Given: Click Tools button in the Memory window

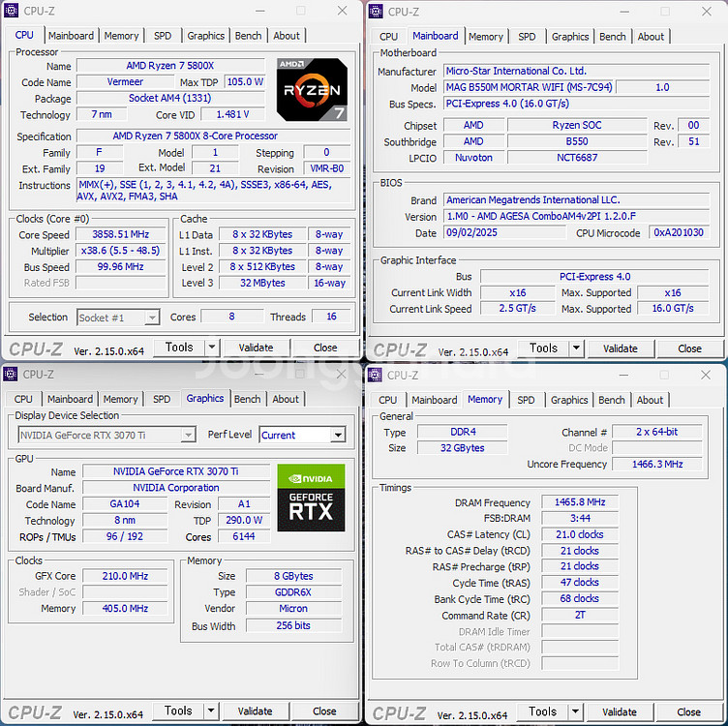Looking at the screenshot, I should pyautogui.click(x=542, y=711).
